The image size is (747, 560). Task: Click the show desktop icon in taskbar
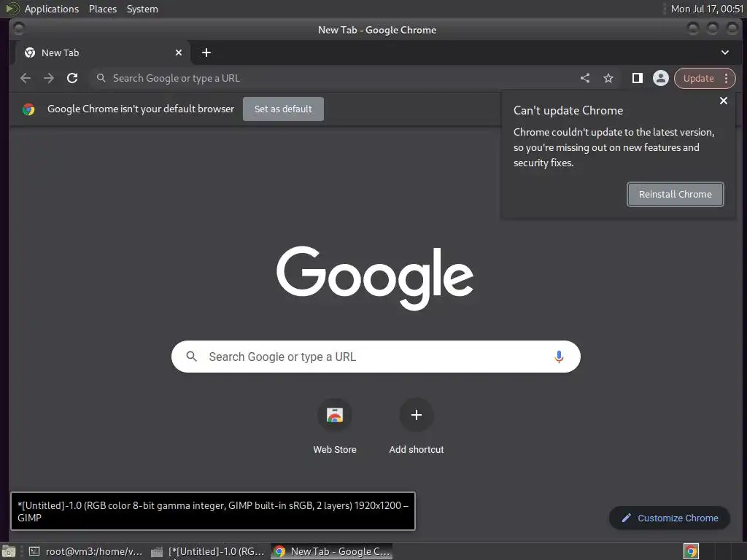coord(9,551)
